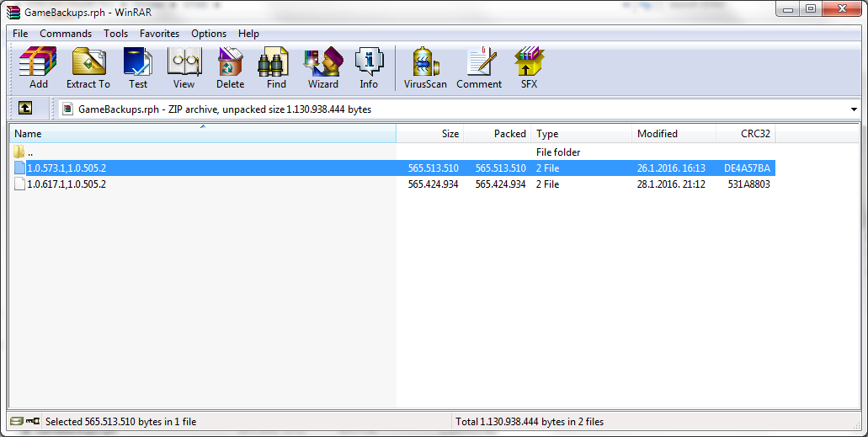Click the Total bytes status text
The image size is (868, 437).
(x=530, y=422)
